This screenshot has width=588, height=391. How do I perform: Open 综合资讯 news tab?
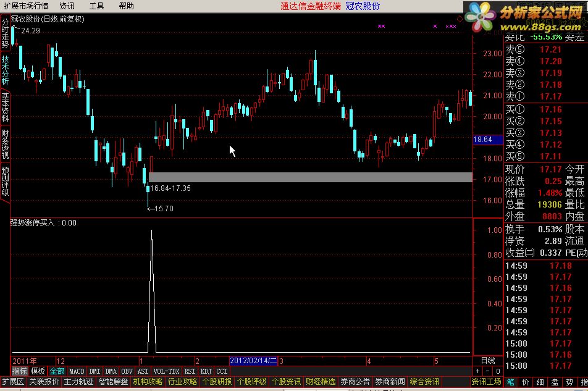tap(424, 382)
